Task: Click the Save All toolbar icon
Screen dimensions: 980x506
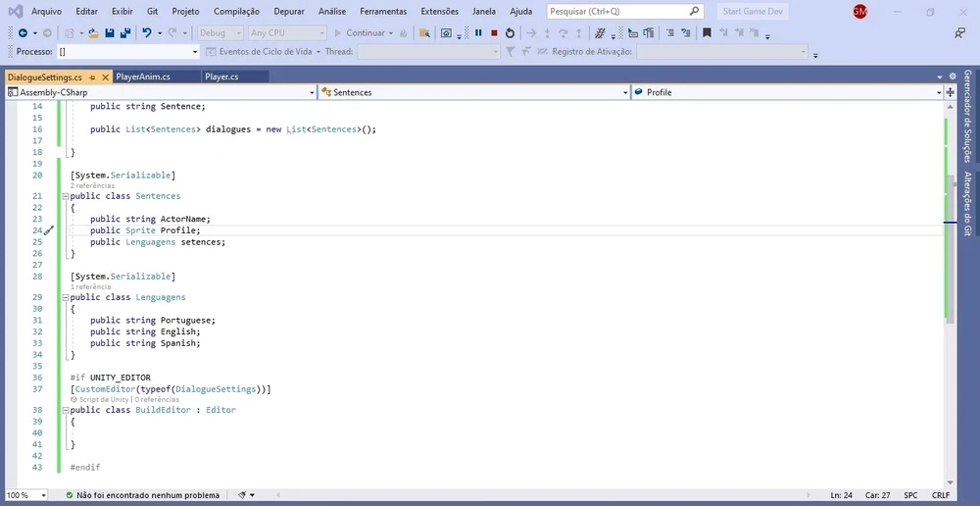Action: click(124, 32)
